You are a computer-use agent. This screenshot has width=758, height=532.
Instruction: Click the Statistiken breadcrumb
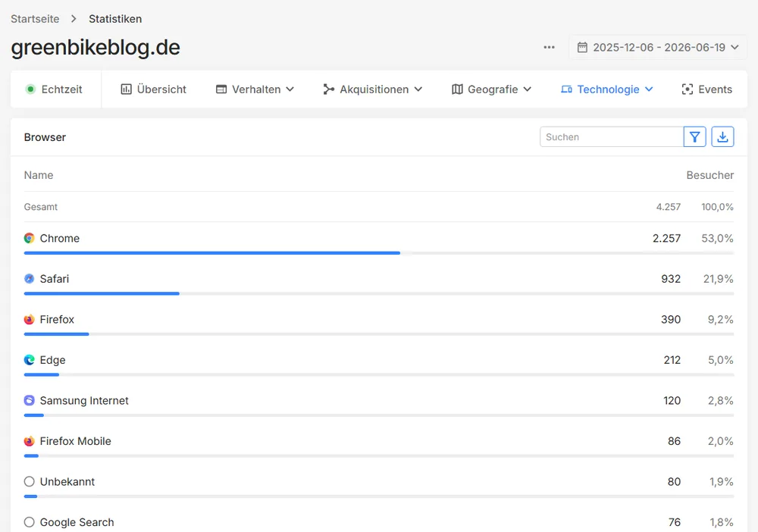coord(115,19)
